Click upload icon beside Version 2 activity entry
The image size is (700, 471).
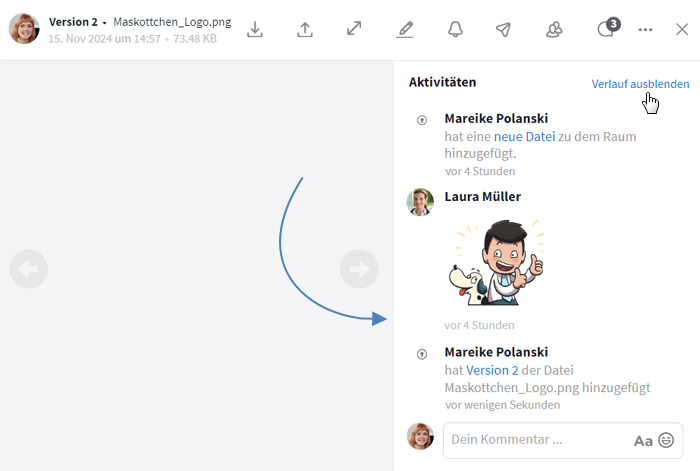(x=422, y=354)
